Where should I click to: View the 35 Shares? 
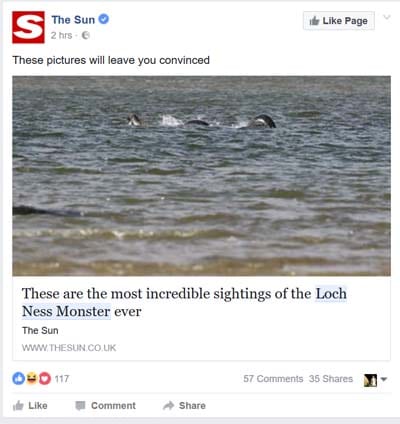(331, 379)
